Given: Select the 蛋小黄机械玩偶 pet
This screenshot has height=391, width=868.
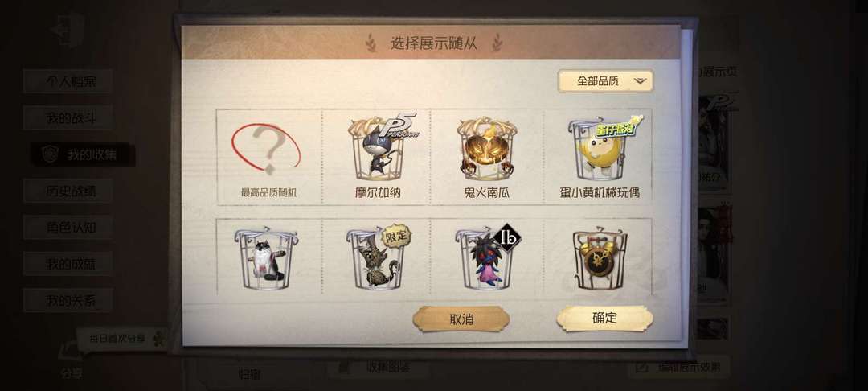Looking at the screenshot, I should [x=599, y=158].
